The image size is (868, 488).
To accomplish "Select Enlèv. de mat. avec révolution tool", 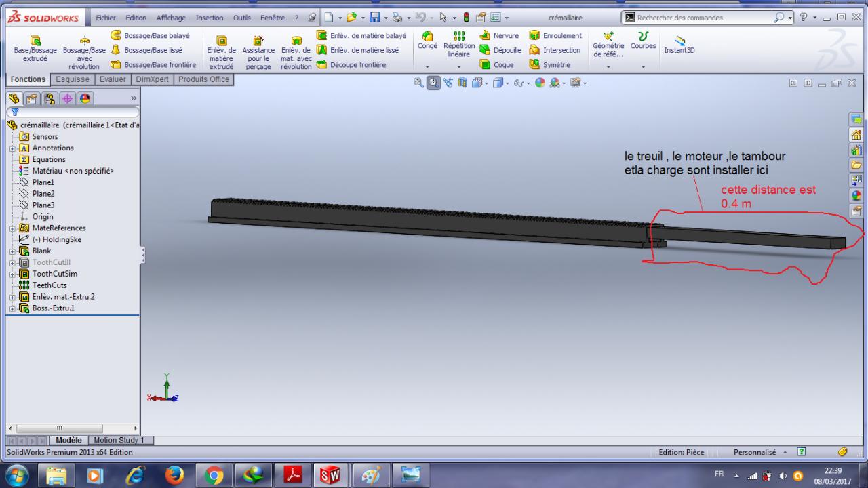I will coord(296,53).
